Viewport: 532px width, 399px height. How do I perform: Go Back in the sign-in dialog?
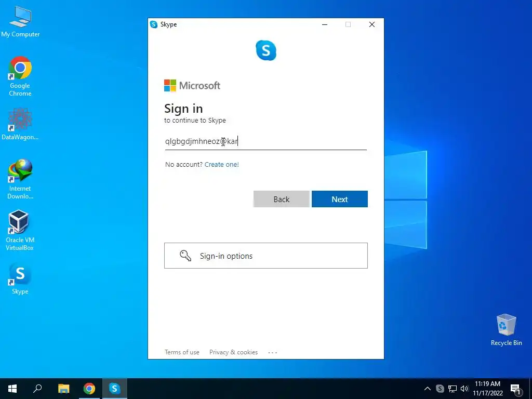click(281, 199)
